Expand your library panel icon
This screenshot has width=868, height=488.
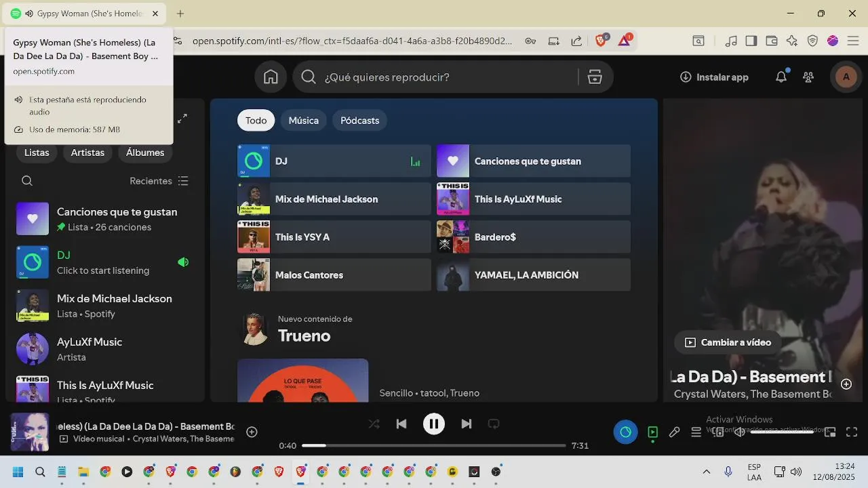[182, 119]
